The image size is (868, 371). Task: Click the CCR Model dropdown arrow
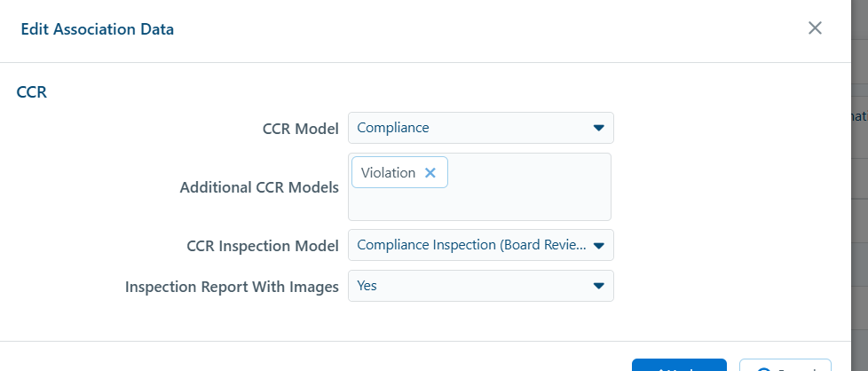[x=598, y=128]
